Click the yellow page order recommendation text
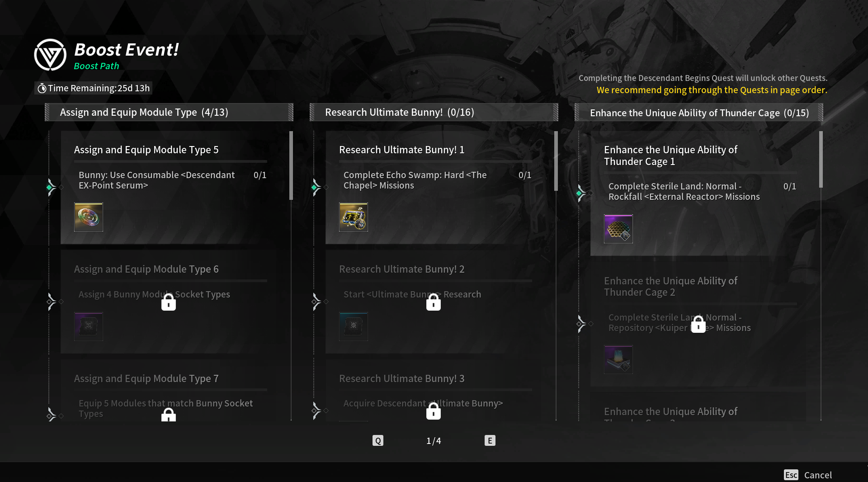 click(x=712, y=90)
